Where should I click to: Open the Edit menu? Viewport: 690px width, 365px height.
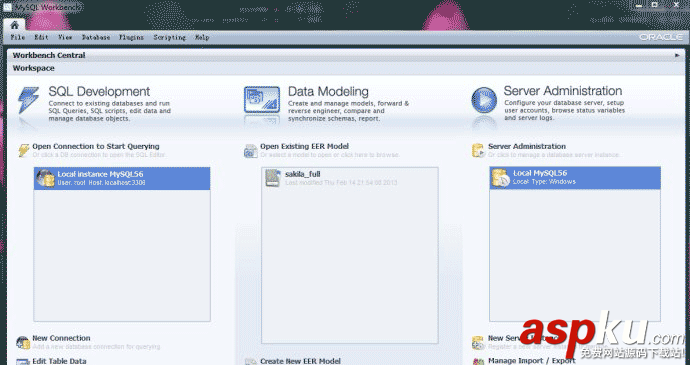41,37
